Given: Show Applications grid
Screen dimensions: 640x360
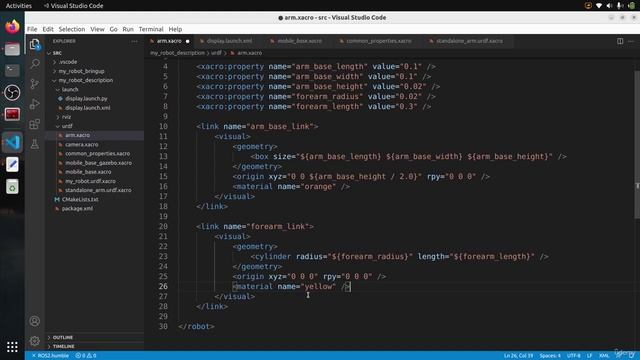Looking at the screenshot, I should pos(12,347).
